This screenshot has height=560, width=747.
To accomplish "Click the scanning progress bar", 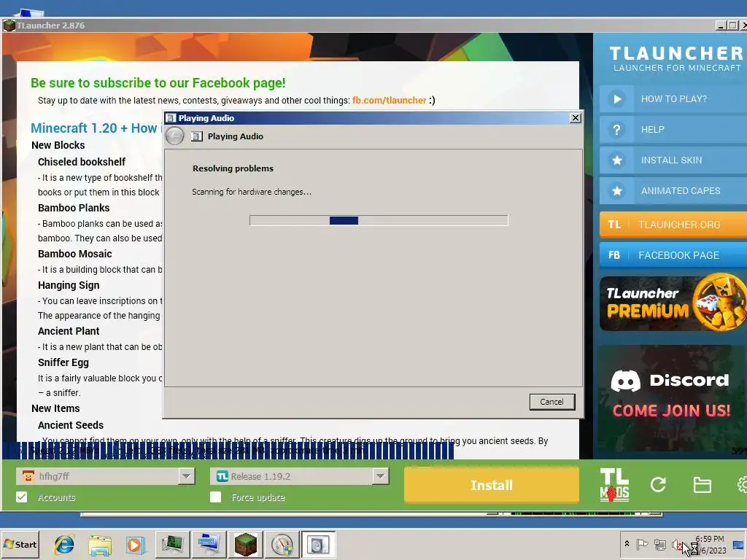I will 379,220.
